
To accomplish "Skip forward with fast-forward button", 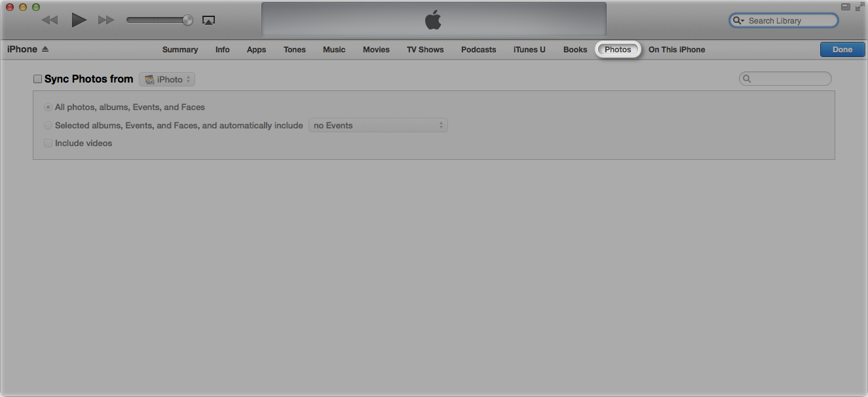I will pyautogui.click(x=106, y=20).
